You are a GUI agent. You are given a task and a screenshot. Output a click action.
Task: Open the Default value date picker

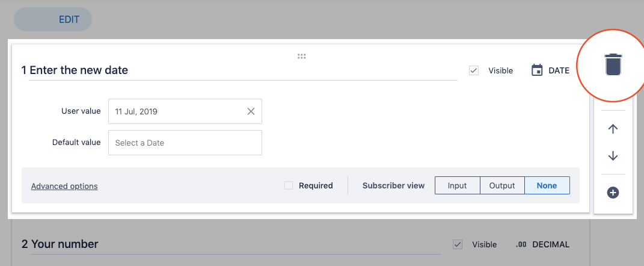coord(185,143)
